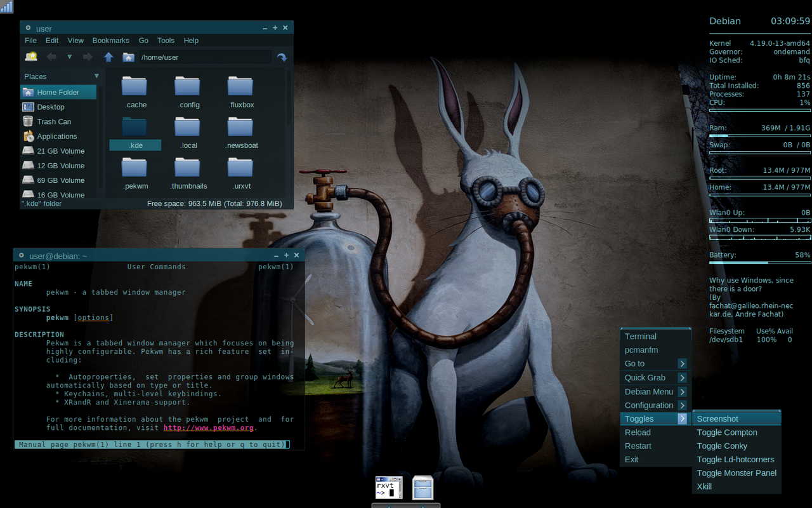
Task: Choose Terminal in the root menu
Action: point(655,337)
